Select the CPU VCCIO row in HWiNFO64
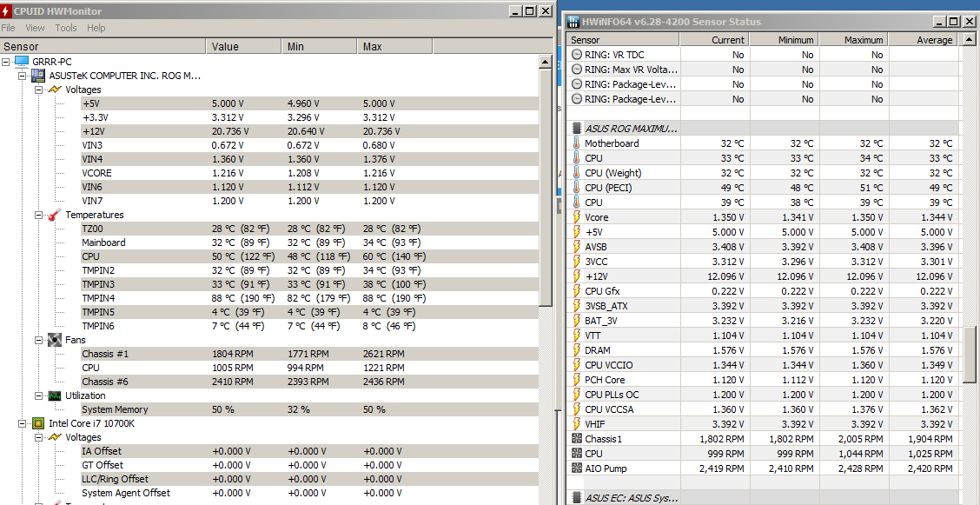The width and height of the screenshot is (980, 505). coord(763,364)
